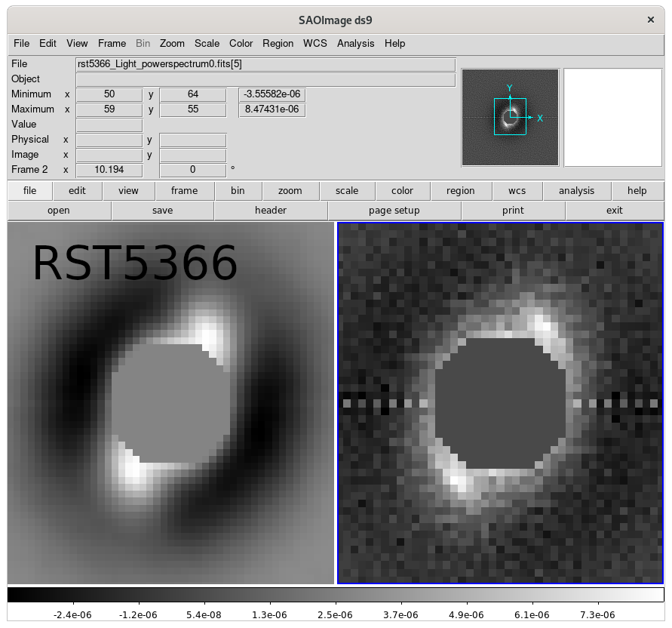The width and height of the screenshot is (672, 628).
Task: Select "wcs" on the button bar
Action: pyautogui.click(x=517, y=190)
